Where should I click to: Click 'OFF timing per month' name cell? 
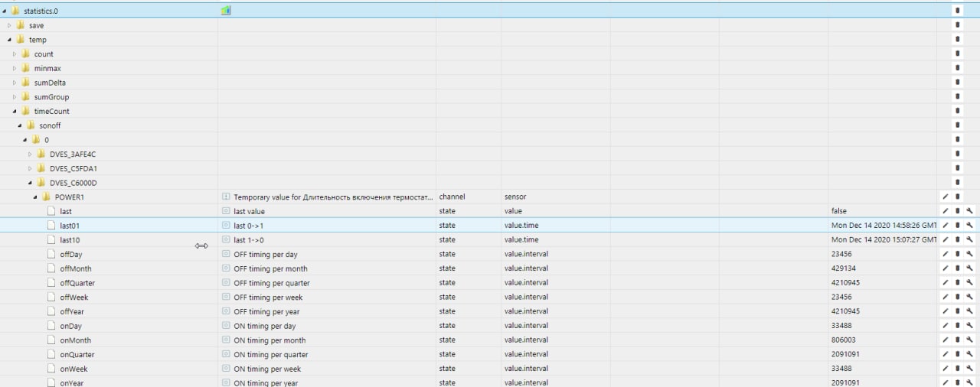[x=270, y=268]
